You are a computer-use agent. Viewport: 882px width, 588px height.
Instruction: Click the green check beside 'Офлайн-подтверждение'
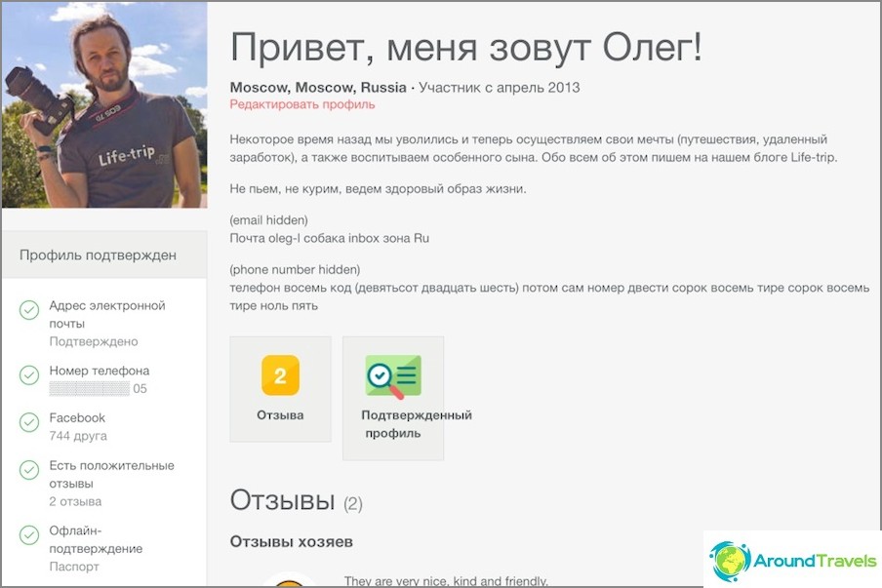[x=29, y=534]
